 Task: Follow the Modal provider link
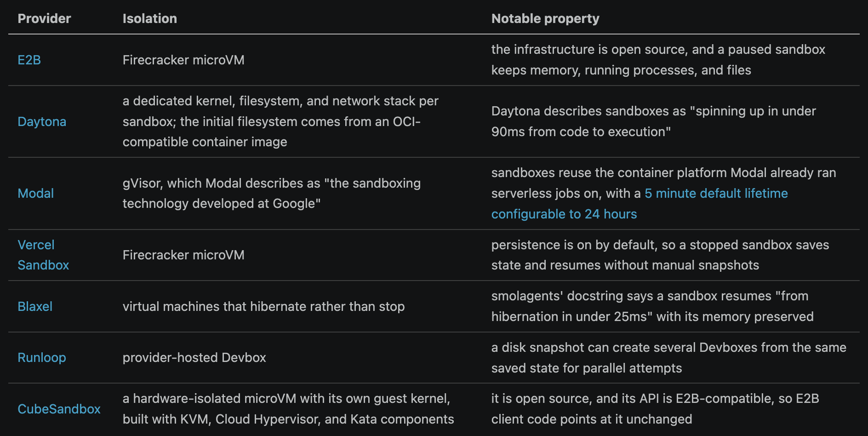pyautogui.click(x=36, y=193)
